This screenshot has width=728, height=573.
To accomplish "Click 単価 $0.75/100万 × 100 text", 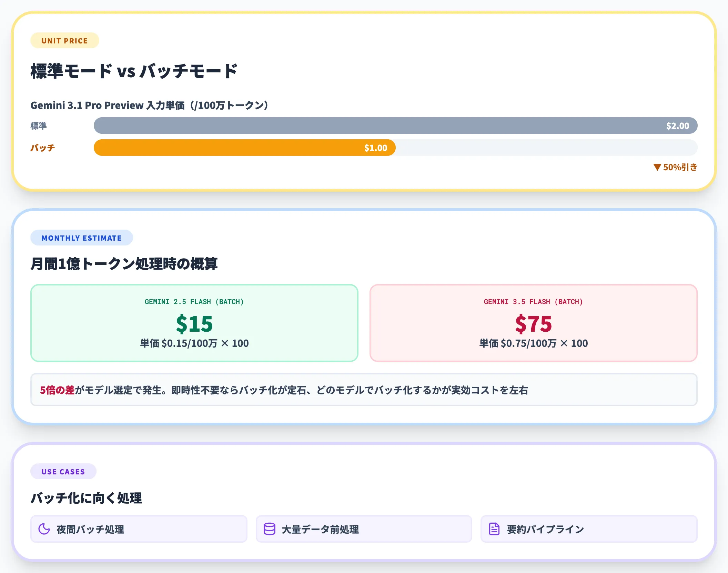I will click(534, 343).
